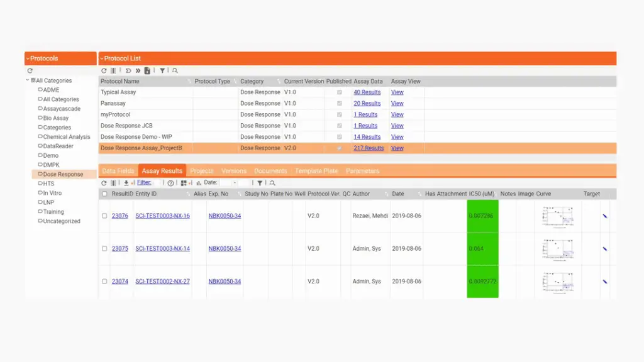This screenshot has width=644, height=362.
Task: Open the curve thumbnail for result 23076
Action: [557, 216]
